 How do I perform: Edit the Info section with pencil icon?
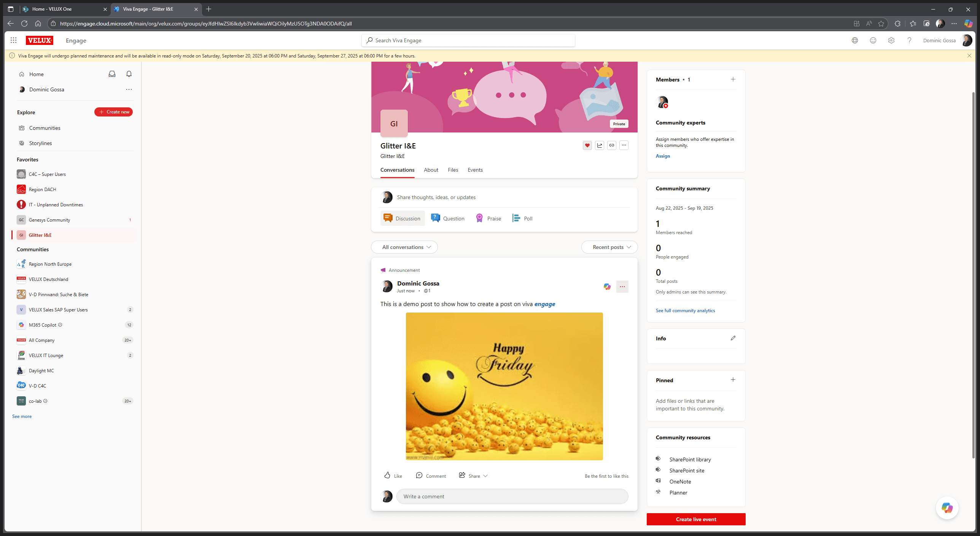[x=733, y=338]
